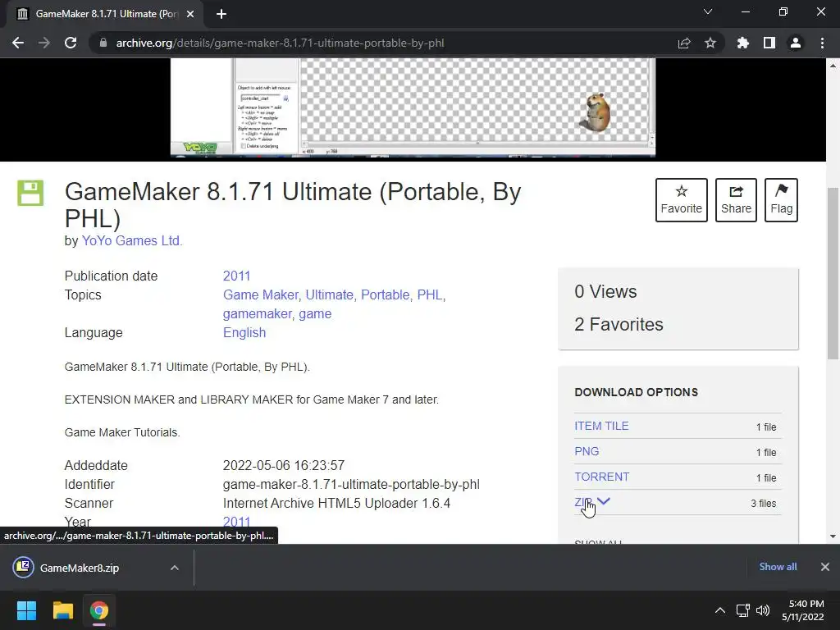Open the Game Maker topic link
This screenshot has height=630, width=840.
[x=260, y=294]
